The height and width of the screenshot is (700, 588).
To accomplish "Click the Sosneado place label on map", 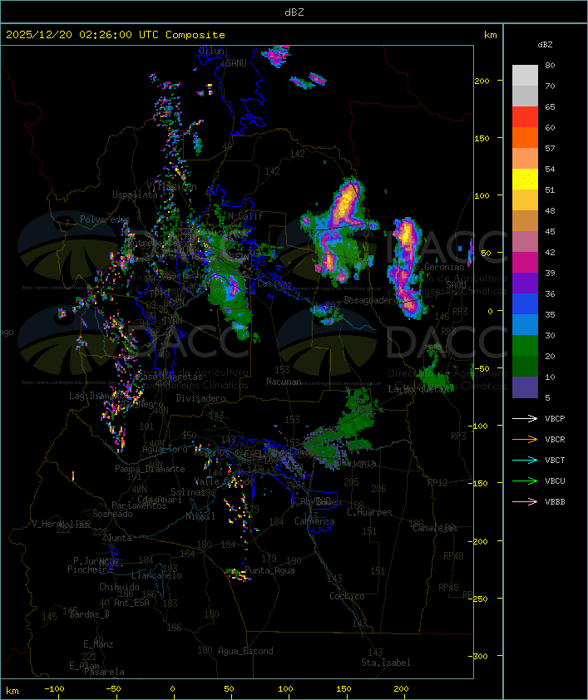I will [x=113, y=514].
